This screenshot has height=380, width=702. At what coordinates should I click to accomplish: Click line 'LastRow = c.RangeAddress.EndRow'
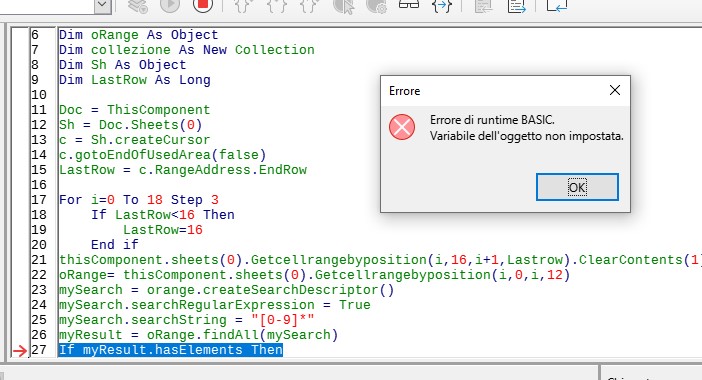pyautogui.click(x=183, y=170)
